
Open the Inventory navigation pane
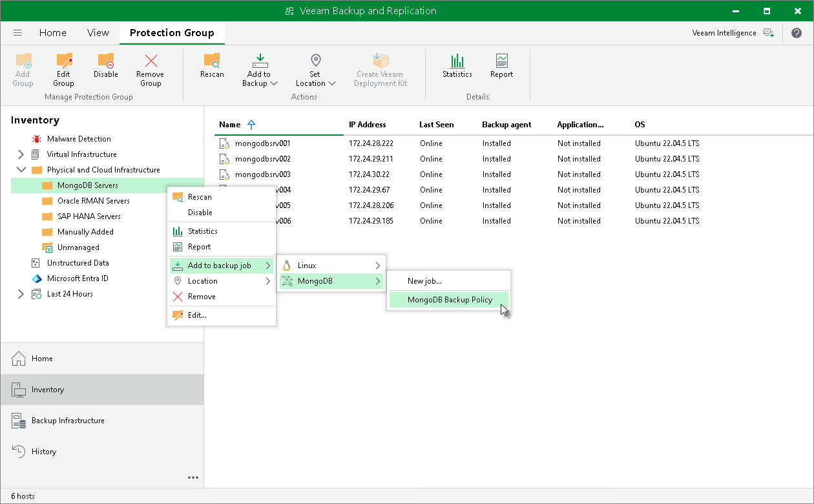[x=102, y=390]
